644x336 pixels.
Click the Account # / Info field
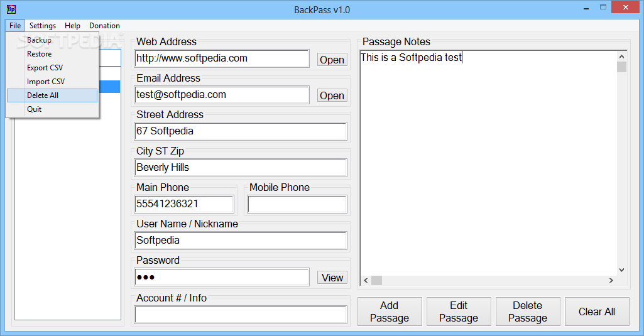click(241, 315)
